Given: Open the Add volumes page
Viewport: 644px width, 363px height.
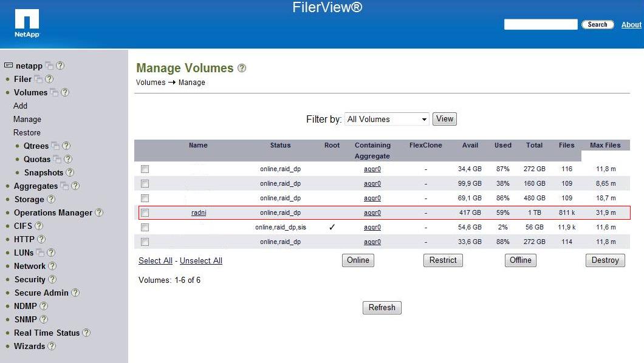Looking at the screenshot, I should click(x=20, y=106).
